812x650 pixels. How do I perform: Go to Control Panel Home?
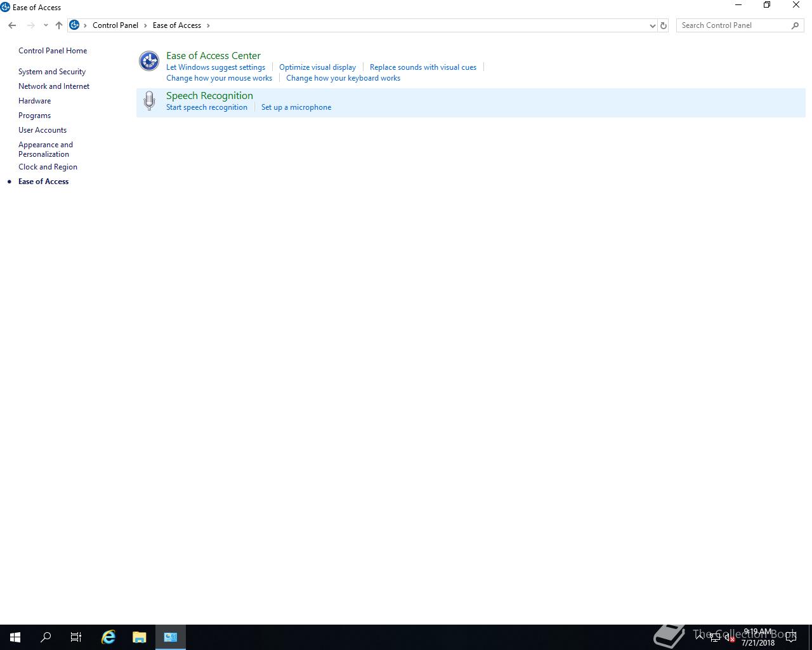point(53,51)
